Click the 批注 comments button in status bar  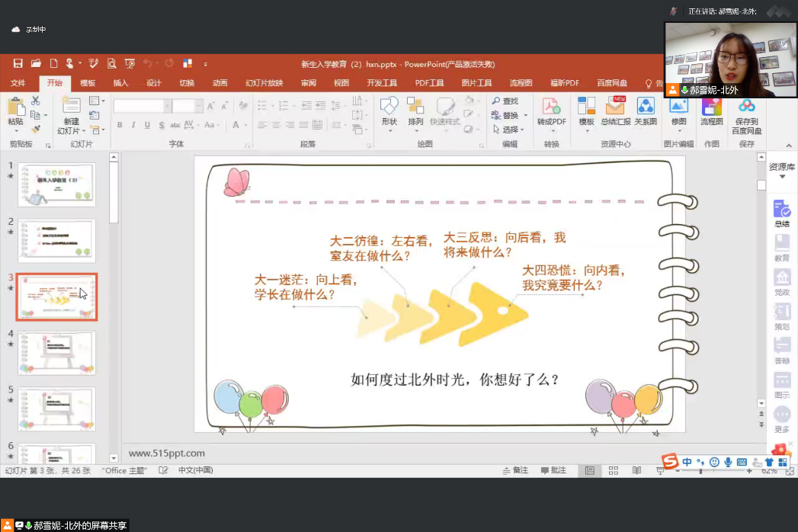553,471
